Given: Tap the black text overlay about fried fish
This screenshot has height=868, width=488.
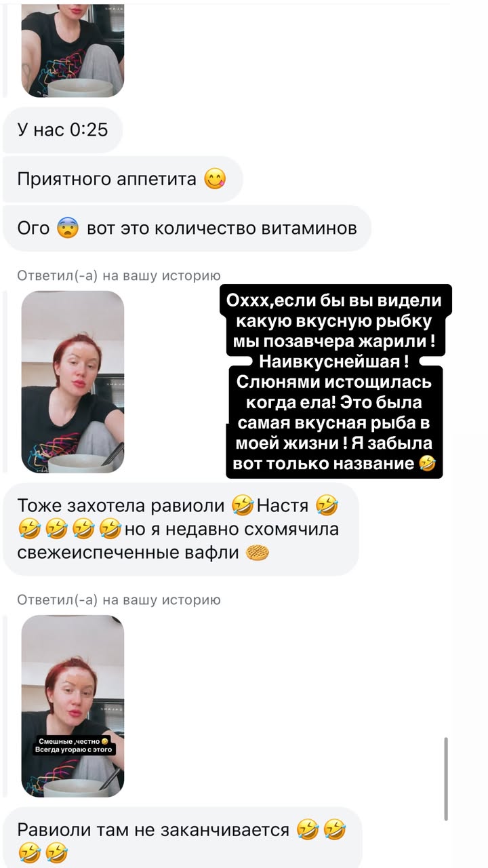Looking at the screenshot, I should [x=332, y=381].
